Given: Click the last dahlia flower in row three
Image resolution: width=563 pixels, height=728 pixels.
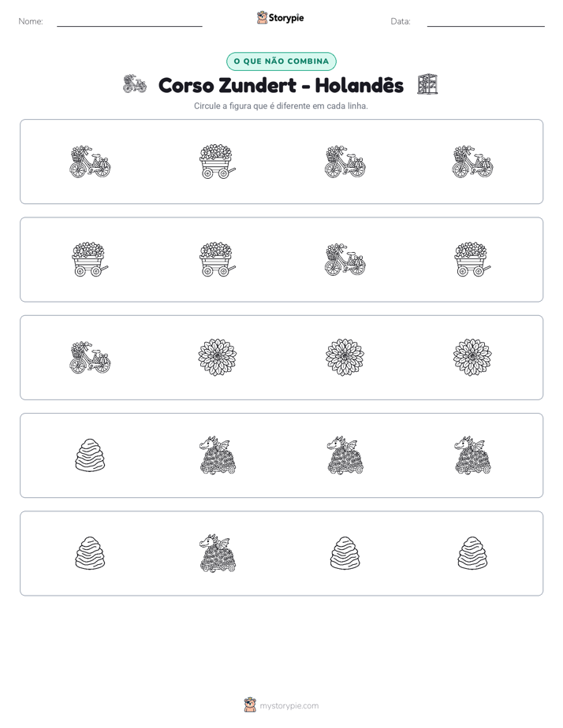Looking at the screenshot, I should pyautogui.click(x=472, y=358).
